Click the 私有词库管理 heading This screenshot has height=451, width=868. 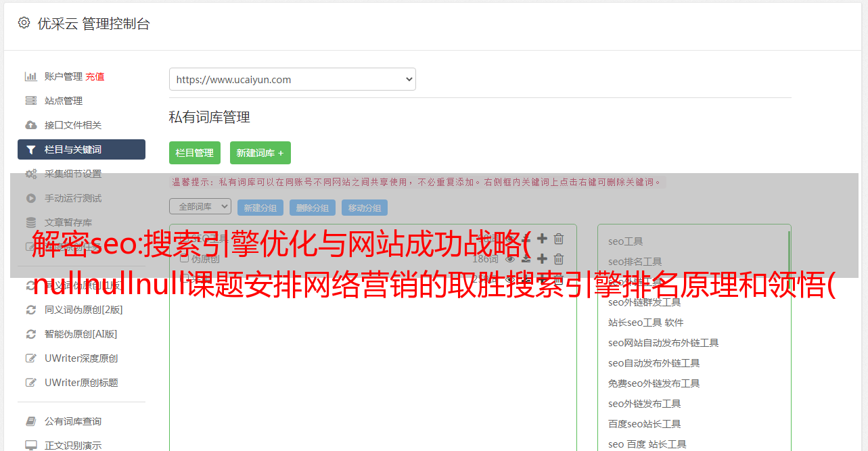(x=210, y=117)
